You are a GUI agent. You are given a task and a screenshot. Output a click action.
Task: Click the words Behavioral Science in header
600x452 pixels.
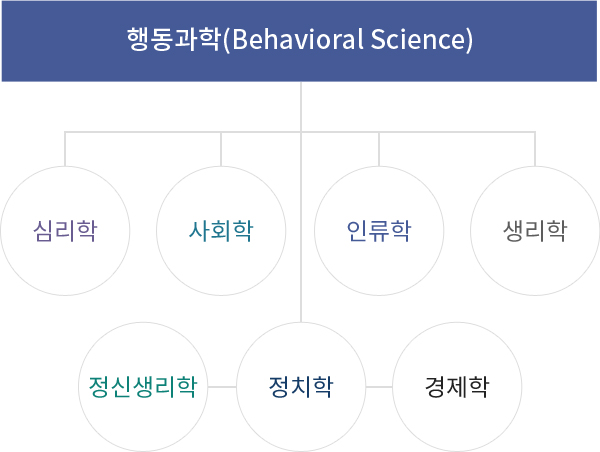tap(350, 39)
